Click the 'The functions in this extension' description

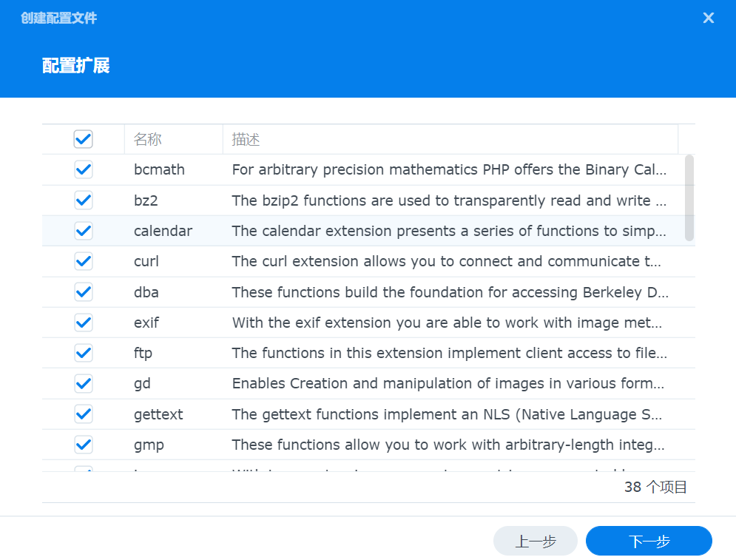[x=449, y=353]
